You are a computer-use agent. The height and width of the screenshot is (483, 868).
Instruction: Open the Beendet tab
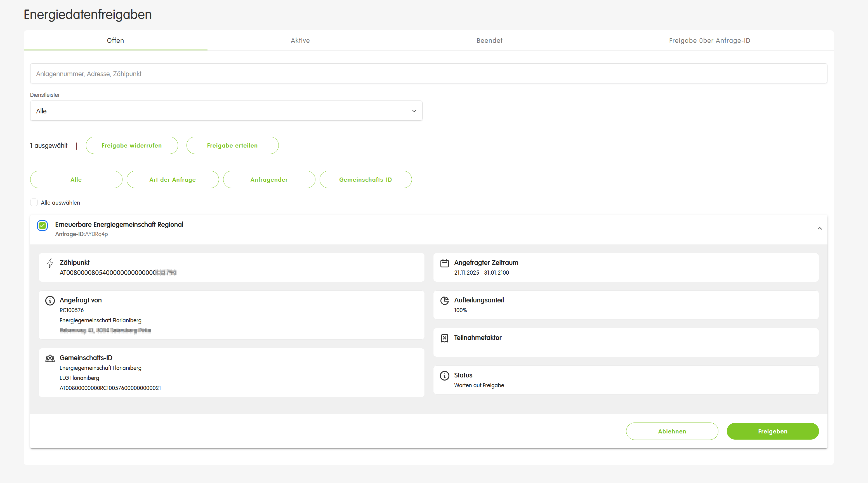(x=489, y=41)
